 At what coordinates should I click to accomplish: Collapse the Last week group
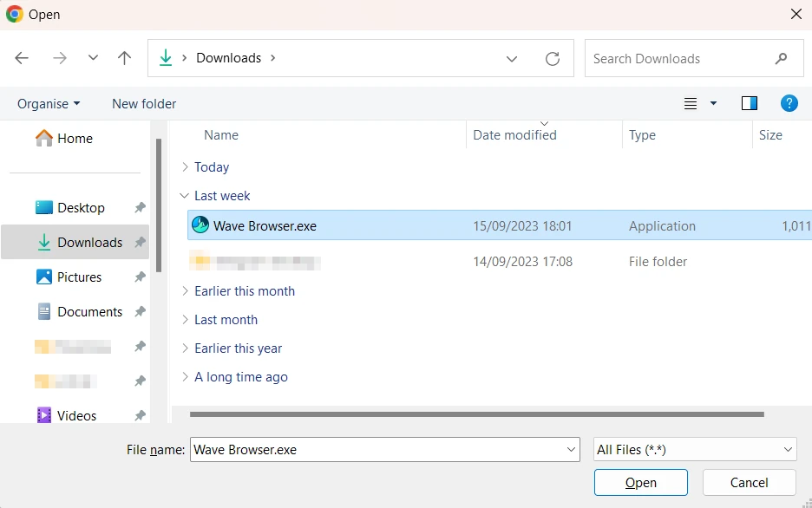tap(185, 196)
